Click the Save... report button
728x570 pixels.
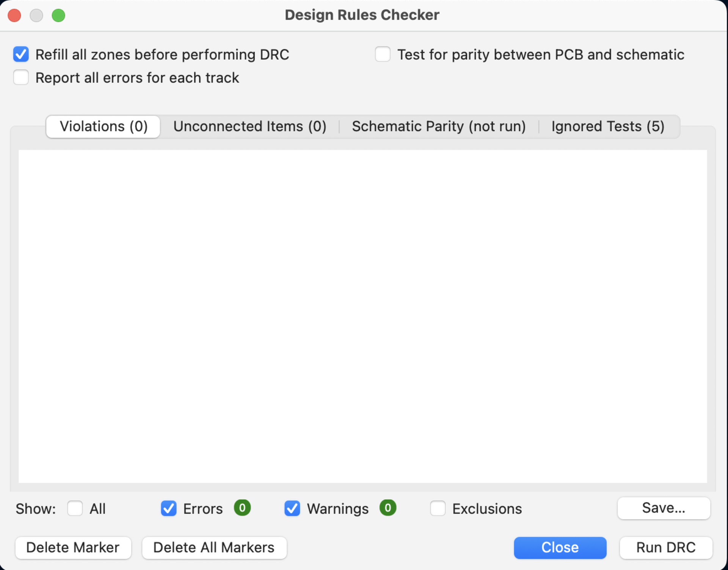[x=663, y=508]
